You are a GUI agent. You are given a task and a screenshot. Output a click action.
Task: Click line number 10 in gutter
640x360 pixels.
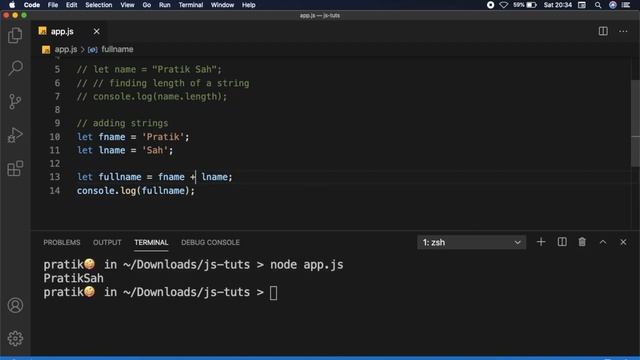click(x=55, y=137)
